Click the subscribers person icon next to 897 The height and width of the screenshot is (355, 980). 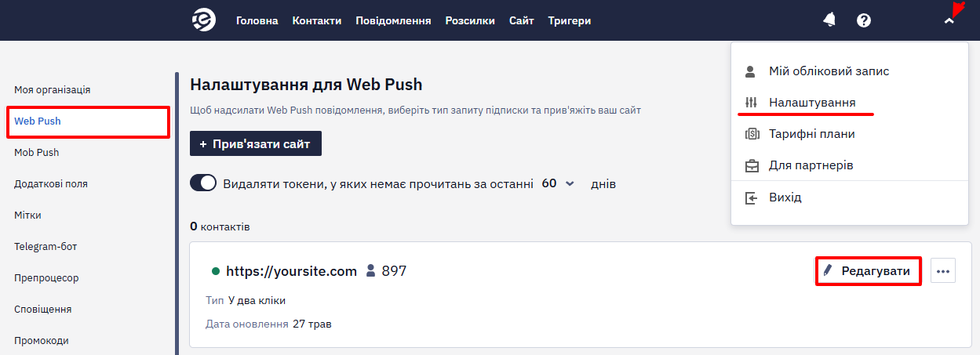click(x=372, y=271)
